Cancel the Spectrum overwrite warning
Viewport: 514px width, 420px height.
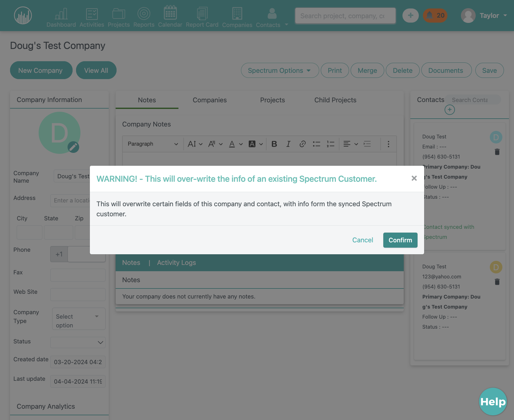[x=363, y=240]
